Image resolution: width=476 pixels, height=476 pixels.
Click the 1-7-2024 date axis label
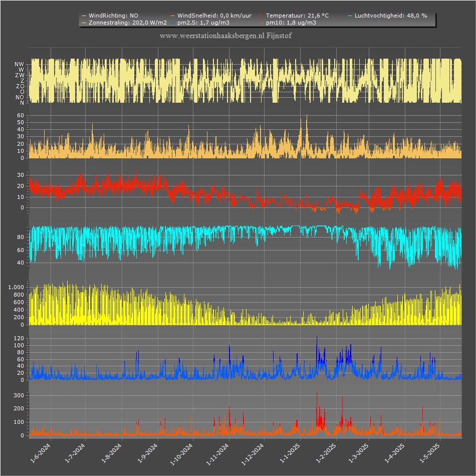tap(75, 453)
